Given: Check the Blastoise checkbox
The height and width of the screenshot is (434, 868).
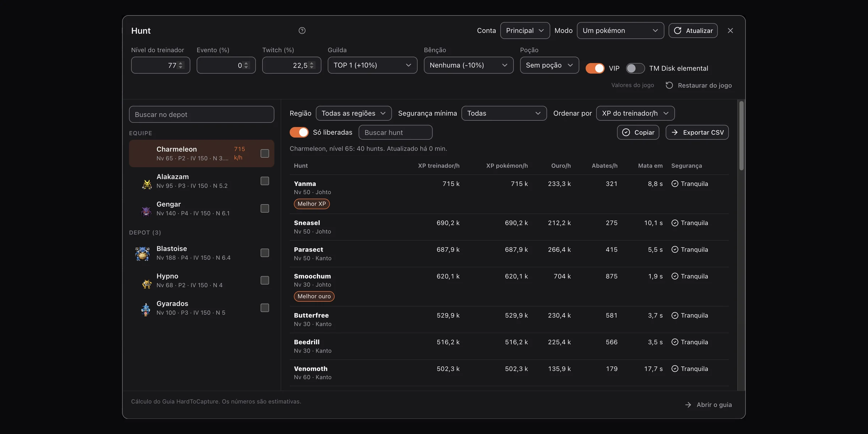Looking at the screenshot, I should click(x=265, y=253).
